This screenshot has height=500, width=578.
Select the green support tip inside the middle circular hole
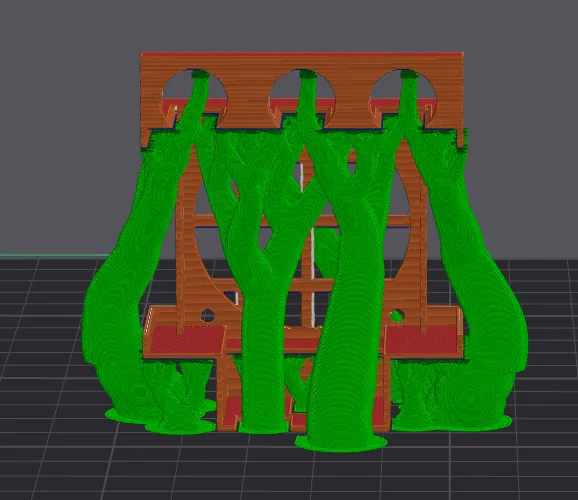click(308, 75)
